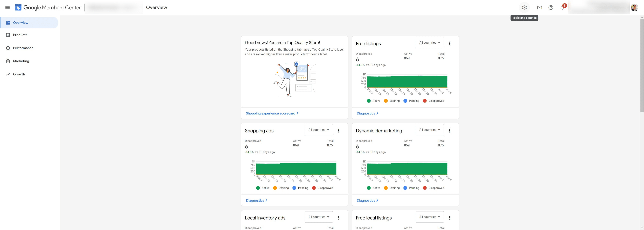Open the hamburger navigation menu
Screen dimensions: 644x230
coord(7,7)
